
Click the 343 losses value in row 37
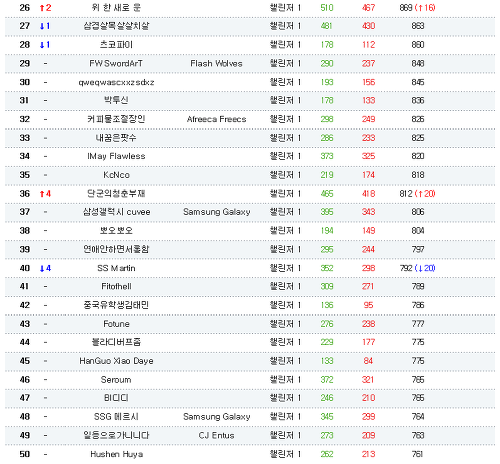point(368,212)
